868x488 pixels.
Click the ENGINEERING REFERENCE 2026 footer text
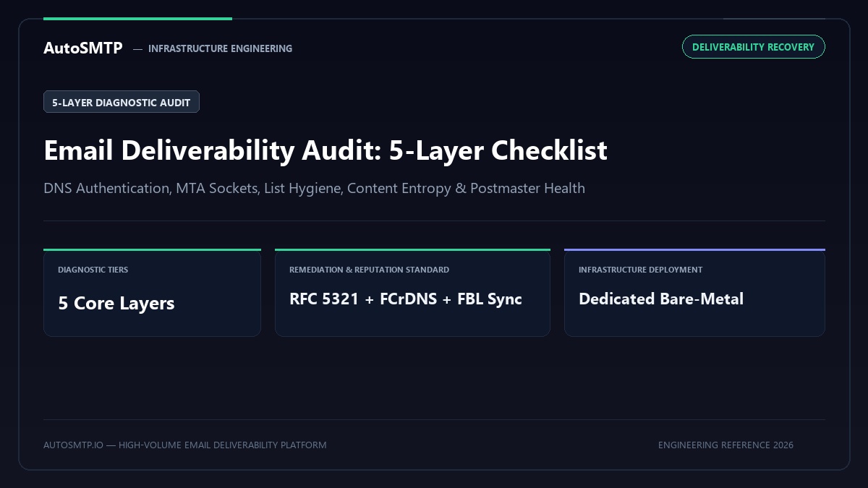726,445
